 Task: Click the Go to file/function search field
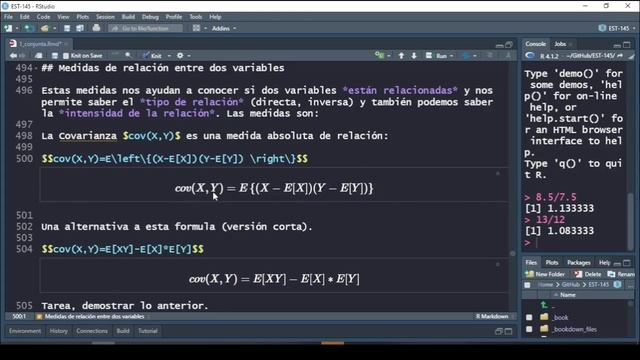145,28
